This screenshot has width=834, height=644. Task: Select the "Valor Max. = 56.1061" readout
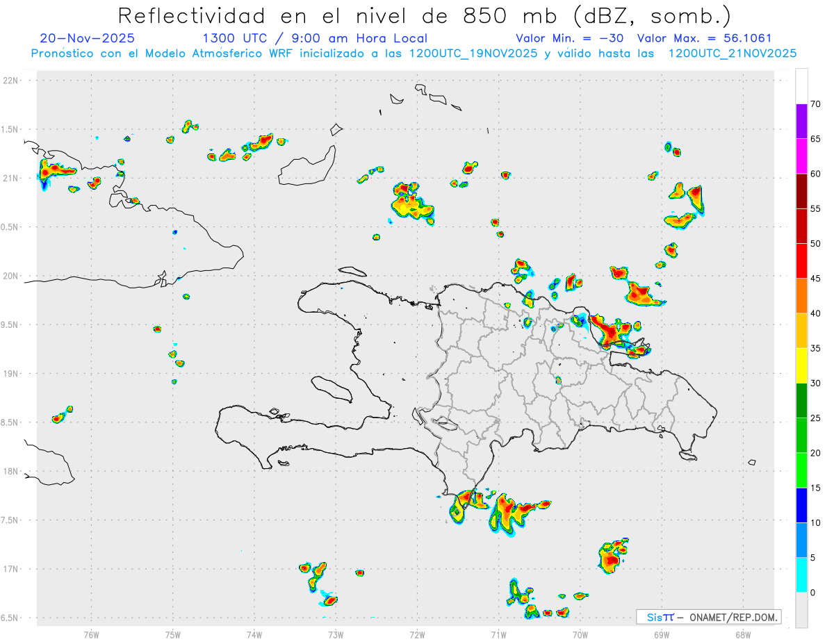(704, 38)
